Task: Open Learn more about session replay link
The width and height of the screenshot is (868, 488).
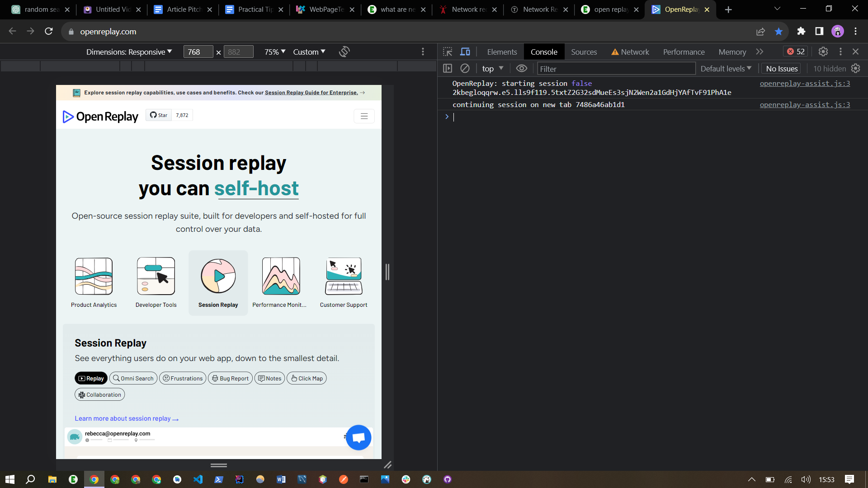Action: coord(127,418)
